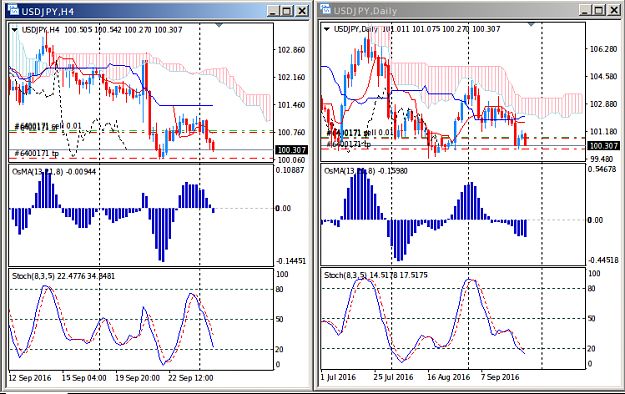Click the 0.54678 value on Daily OsMA scale
The height and width of the screenshot is (394, 625).
tap(602, 169)
